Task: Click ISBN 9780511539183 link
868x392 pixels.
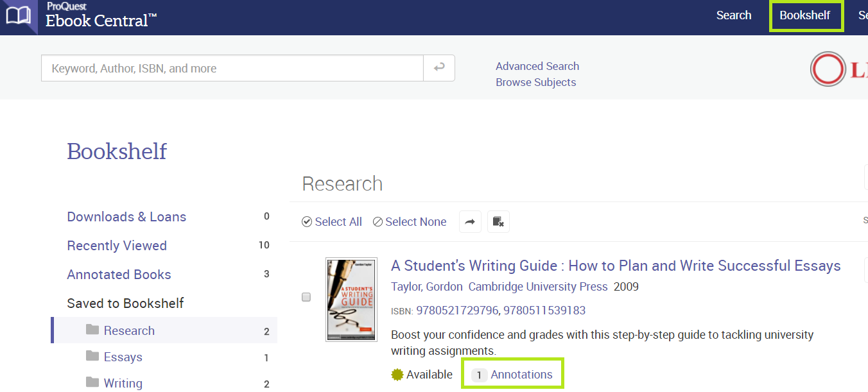Action: coord(544,311)
